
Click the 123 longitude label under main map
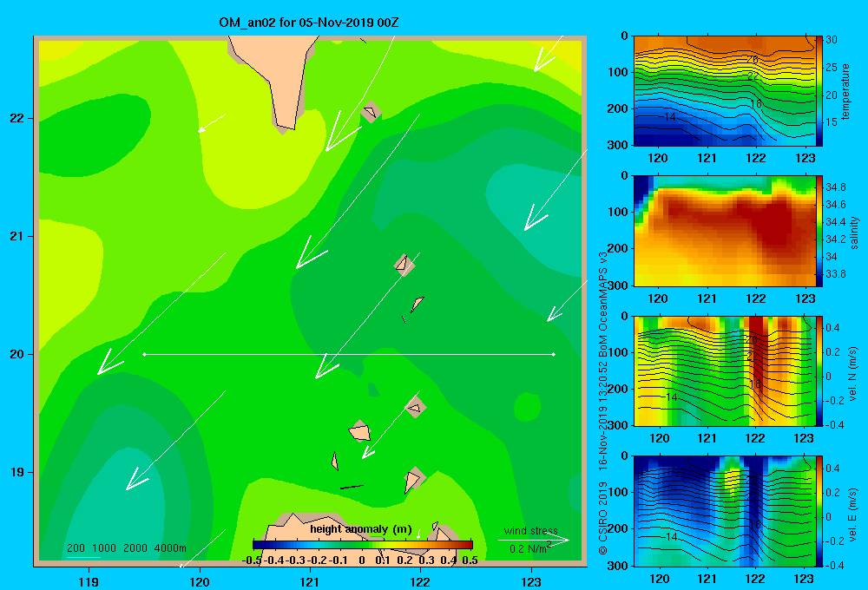point(531,581)
